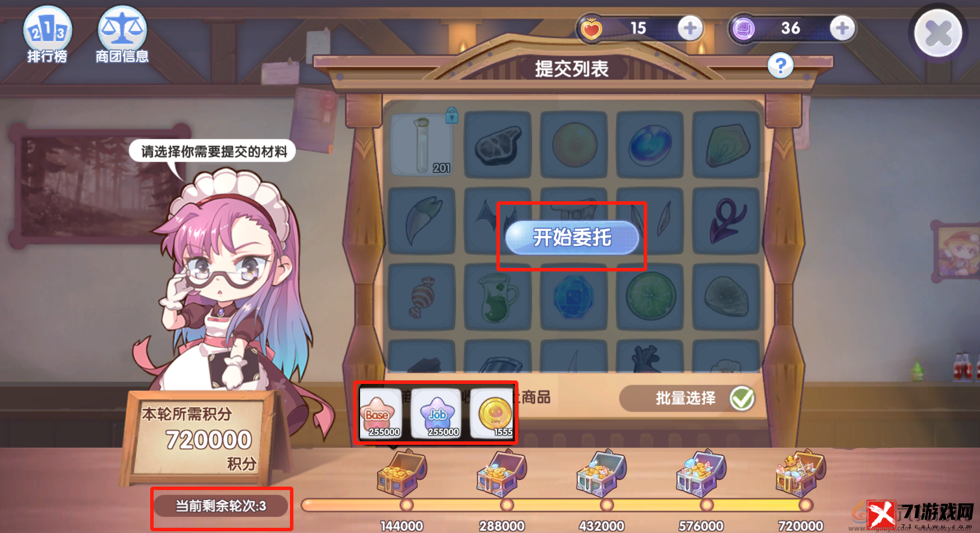Click the 288000 progress bar marker

tap(507, 505)
